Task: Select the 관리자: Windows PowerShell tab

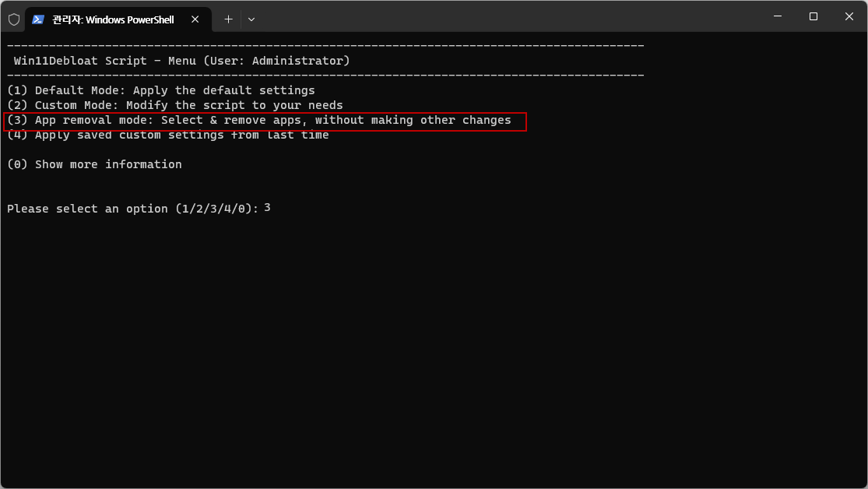Action: (x=113, y=19)
